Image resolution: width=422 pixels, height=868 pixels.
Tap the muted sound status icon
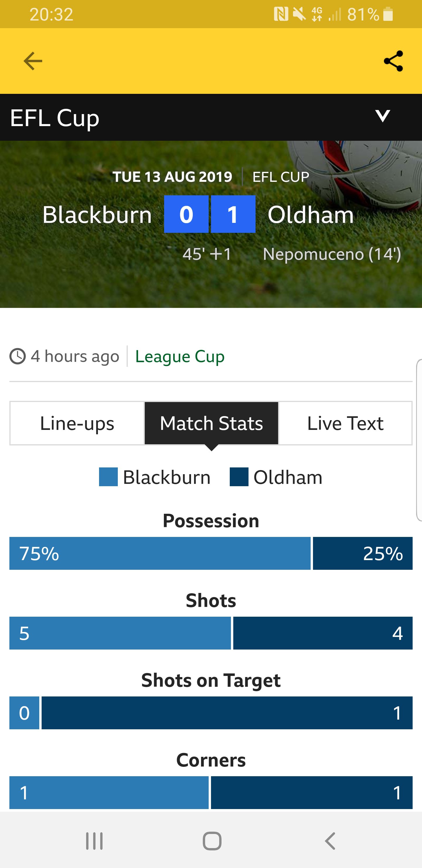[299, 14]
